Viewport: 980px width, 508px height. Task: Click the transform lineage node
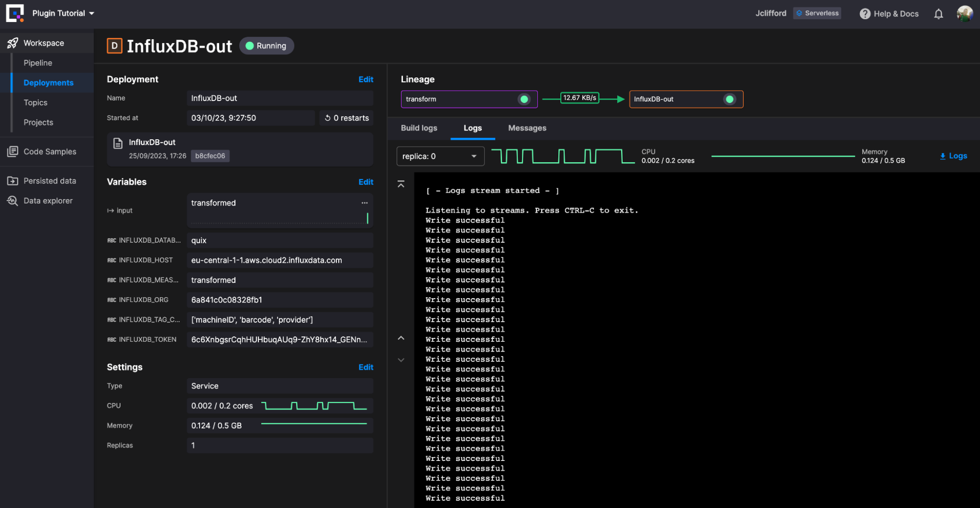point(469,99)
